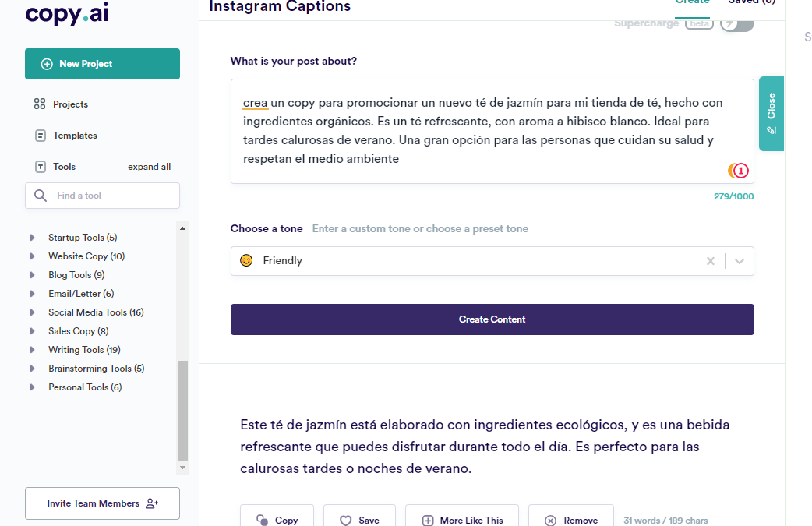
Task: Click the heart icon to Save the caption
Action: pyautogui.click(x=346, y=519)
